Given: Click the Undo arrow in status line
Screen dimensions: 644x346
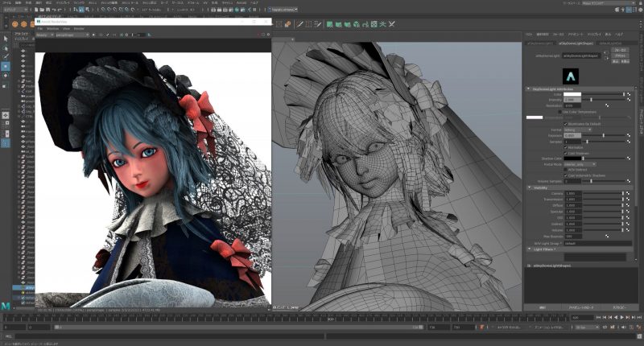Looking at the screenshot, I should pos(54,10).
